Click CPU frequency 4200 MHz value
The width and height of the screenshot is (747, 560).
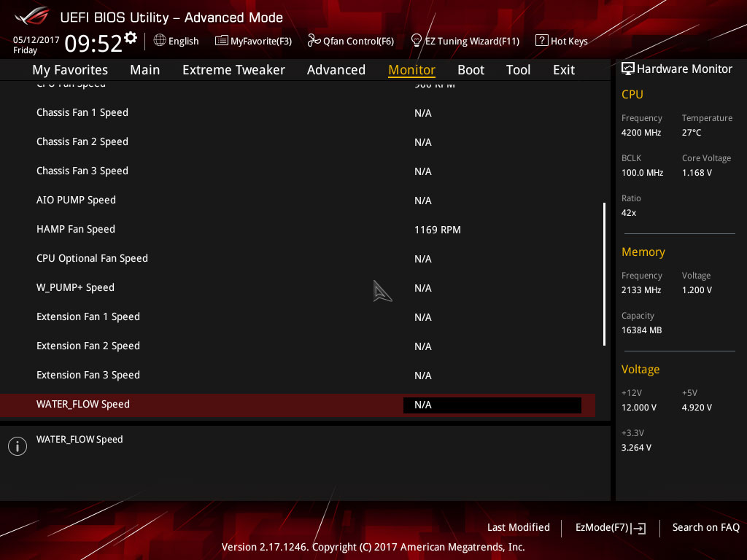[x=641, y=133]
